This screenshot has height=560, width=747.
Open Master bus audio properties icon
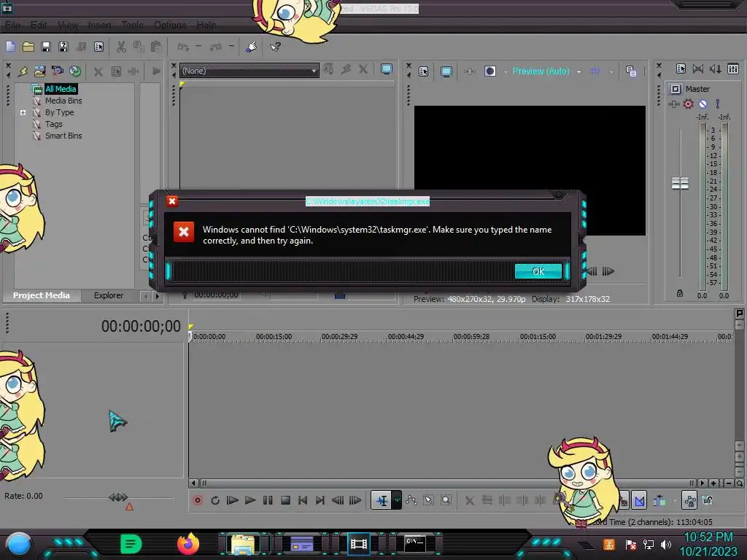[x=681, y=69]
